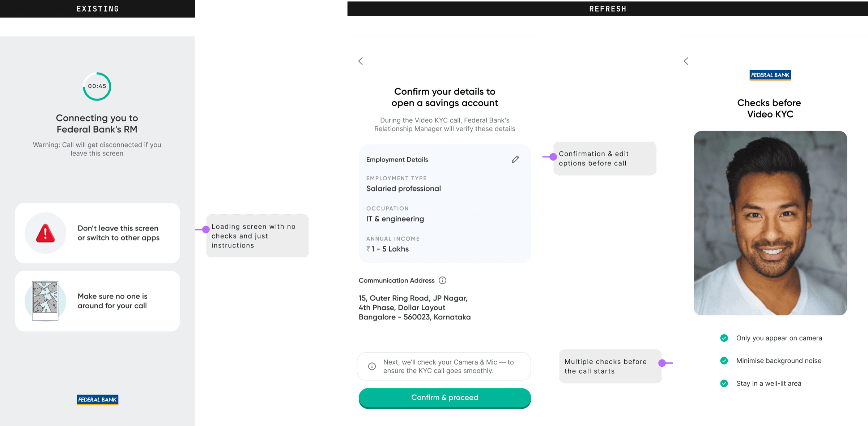The image size is (868, 426).
Task: Click the Make sure no one is around card
Action: pyautogui.click(x=97, y=301)
